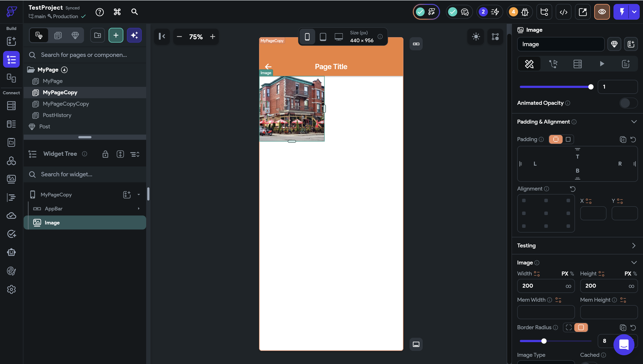
Task: Open the Firestore database sidebar icon
Action: tap(11, 106)
